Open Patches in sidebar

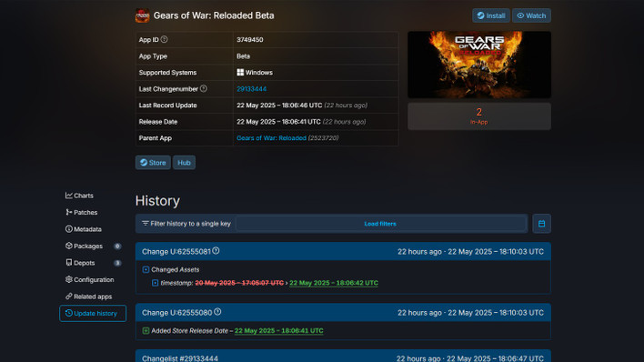(81, 213)
